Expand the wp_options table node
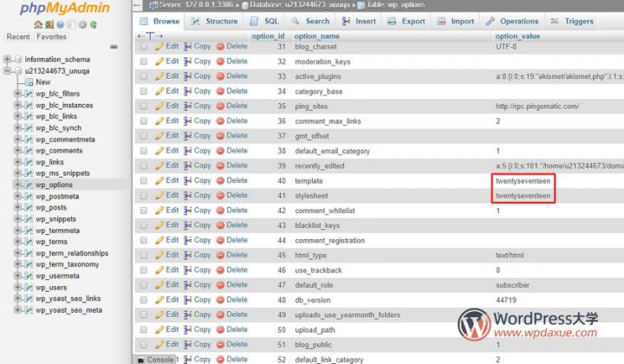This screenshot has width=624, height=364. [17, 185]
